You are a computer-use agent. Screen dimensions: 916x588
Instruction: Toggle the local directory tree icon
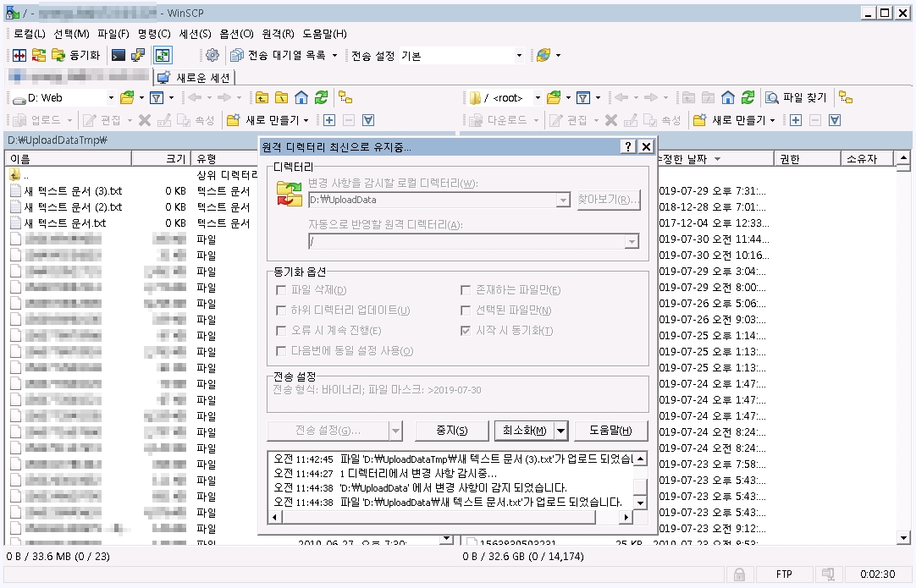coord(345,97)
